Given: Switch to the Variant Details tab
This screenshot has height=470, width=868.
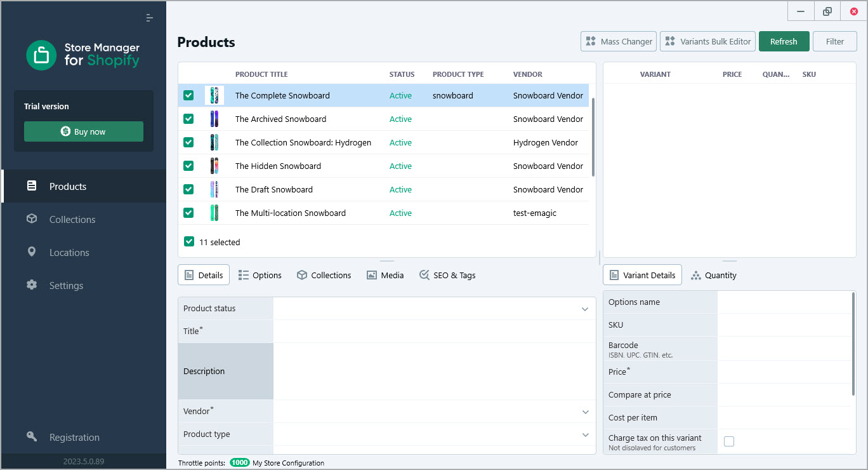Looking at the screenshot, I should [x=642, y=275].
